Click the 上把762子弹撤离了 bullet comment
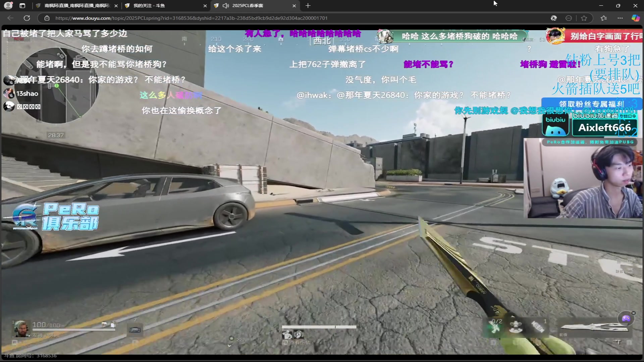644x362 pixels. click(327, 64)
